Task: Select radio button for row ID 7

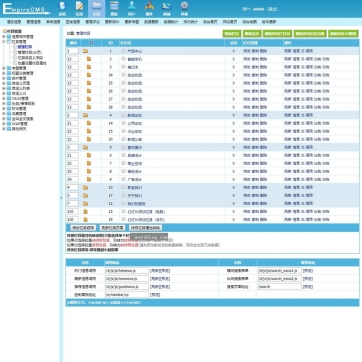Action: [124, 163]
